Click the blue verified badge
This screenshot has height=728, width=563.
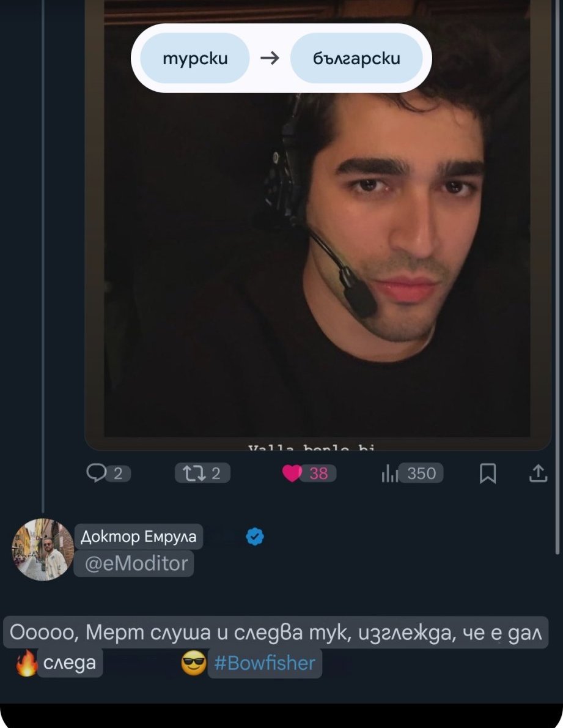[x=255, y=537]
